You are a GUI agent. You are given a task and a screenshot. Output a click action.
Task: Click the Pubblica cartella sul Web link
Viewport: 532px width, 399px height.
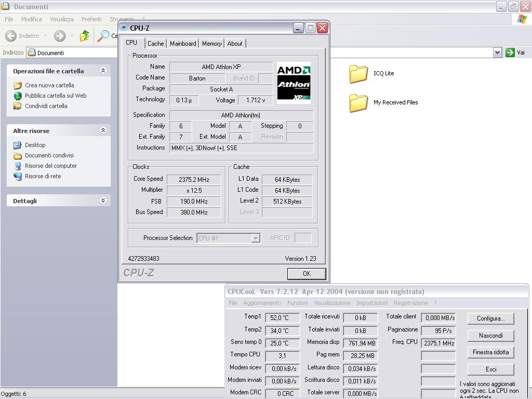pos(56,96)
